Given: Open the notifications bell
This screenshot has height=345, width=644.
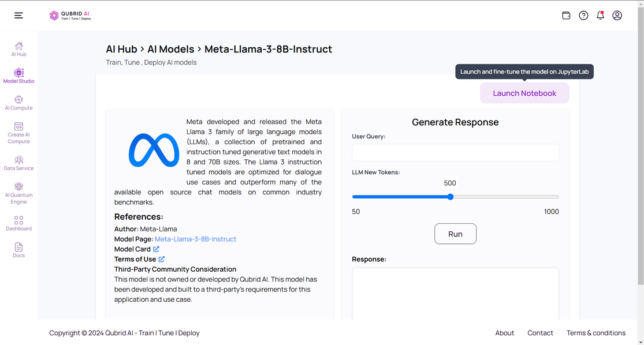Looking at the screenshot, I should tap(601, 16).
